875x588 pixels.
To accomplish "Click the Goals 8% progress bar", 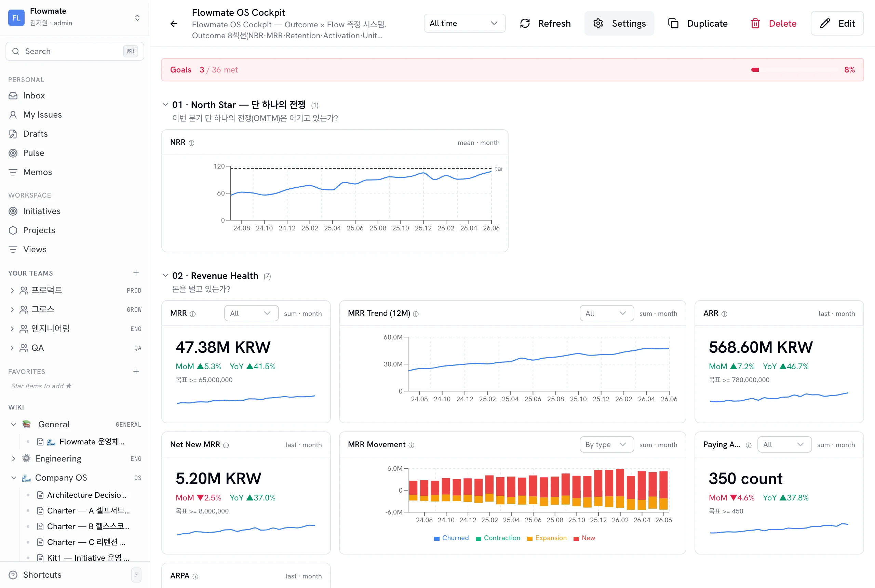I will (x=795, y=70).
